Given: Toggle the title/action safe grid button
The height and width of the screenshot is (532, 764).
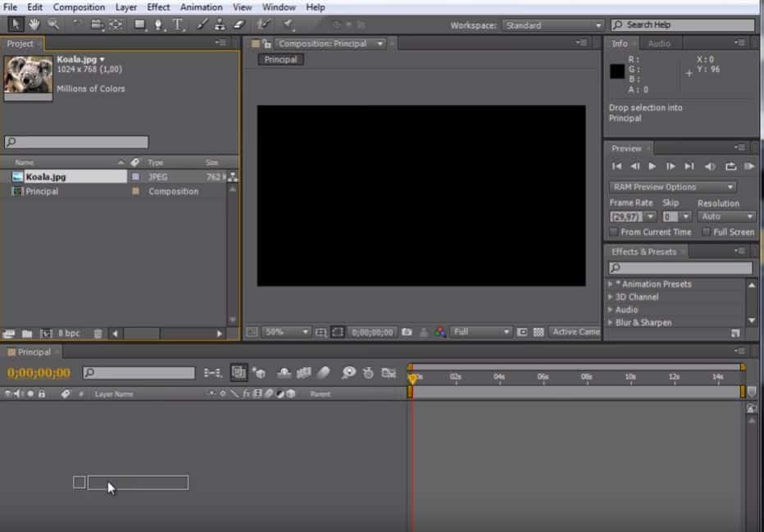Looking at the screenshot, I should (x=321, y=332).
